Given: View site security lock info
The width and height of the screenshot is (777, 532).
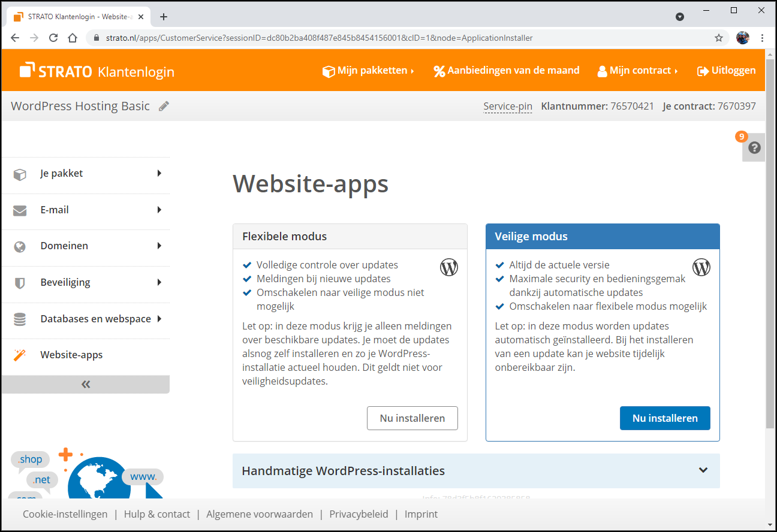Looking at the screenshot, I should click(x=97, y=38).
